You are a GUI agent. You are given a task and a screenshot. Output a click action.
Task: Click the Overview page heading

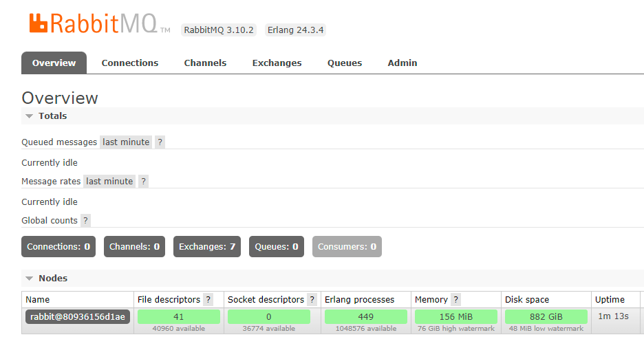pyautogui.click(x=60, y=98)
